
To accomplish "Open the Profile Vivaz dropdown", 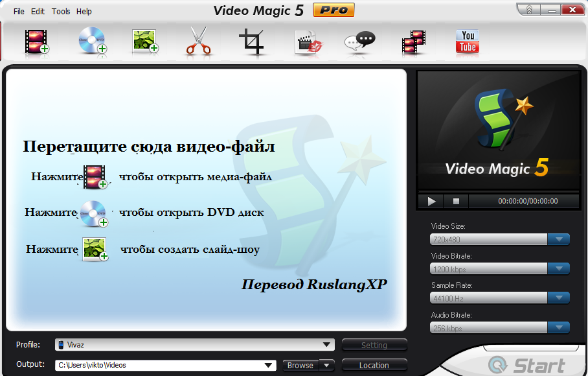I will pyautogui.click(x=326, y=345).
